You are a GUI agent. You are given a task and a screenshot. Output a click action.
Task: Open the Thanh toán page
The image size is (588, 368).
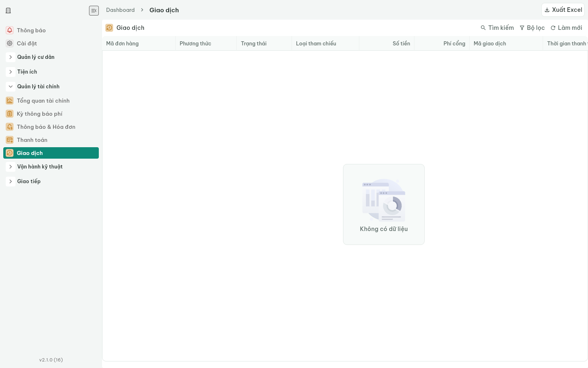click(51, 140)
